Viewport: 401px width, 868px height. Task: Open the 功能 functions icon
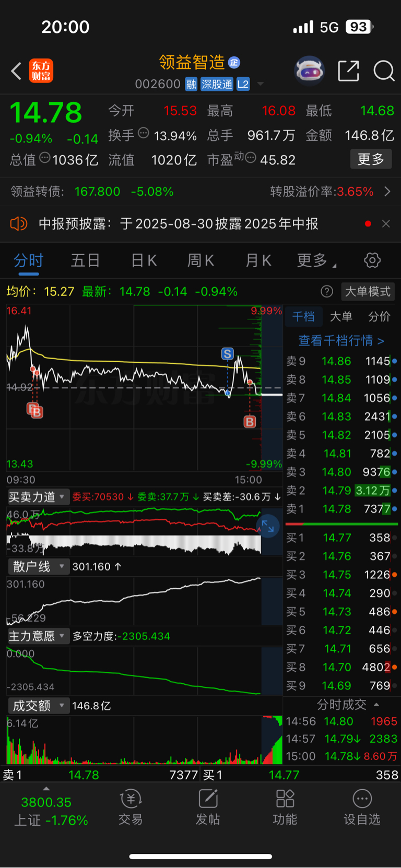[285, 807]
